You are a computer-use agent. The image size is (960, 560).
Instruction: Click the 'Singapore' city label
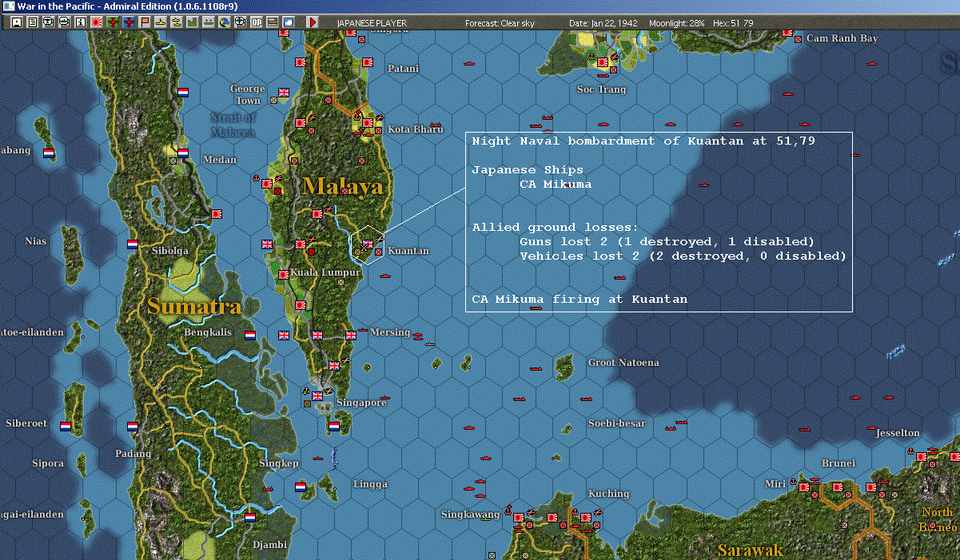[361, 403]
